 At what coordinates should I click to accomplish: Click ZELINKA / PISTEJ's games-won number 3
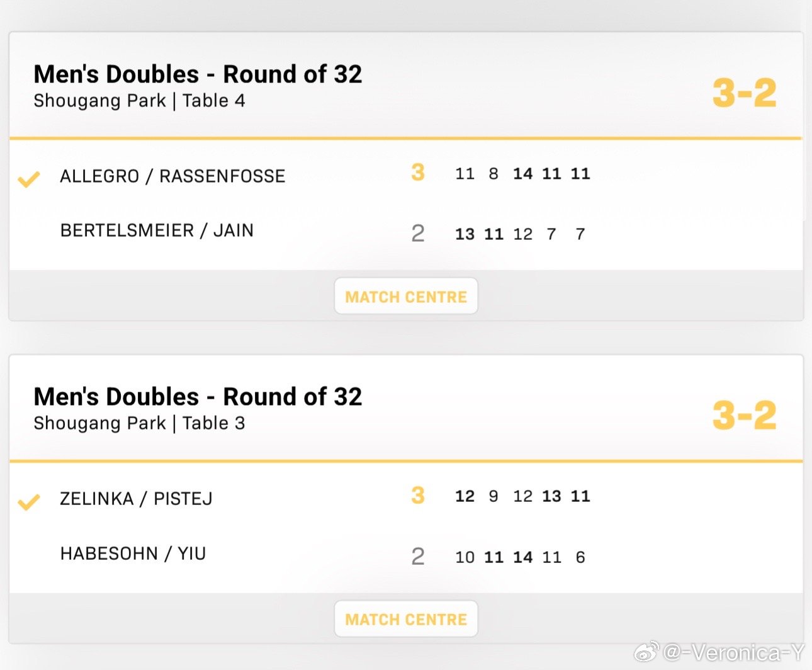(418, 496)
